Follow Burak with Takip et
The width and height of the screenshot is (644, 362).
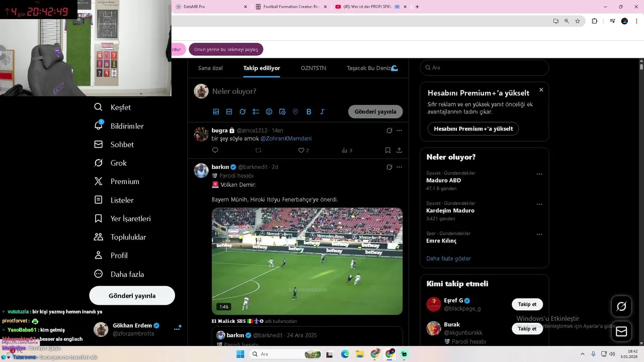[x=527, y=328]
